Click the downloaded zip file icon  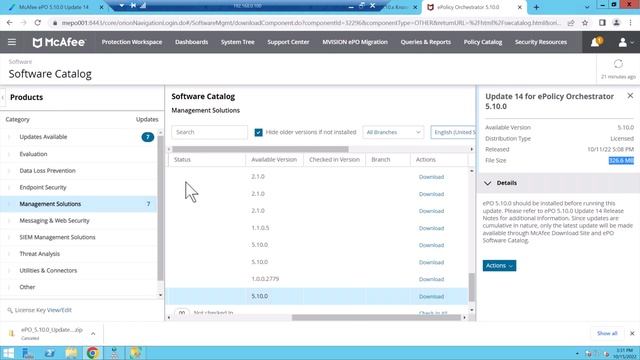point(11,333)
